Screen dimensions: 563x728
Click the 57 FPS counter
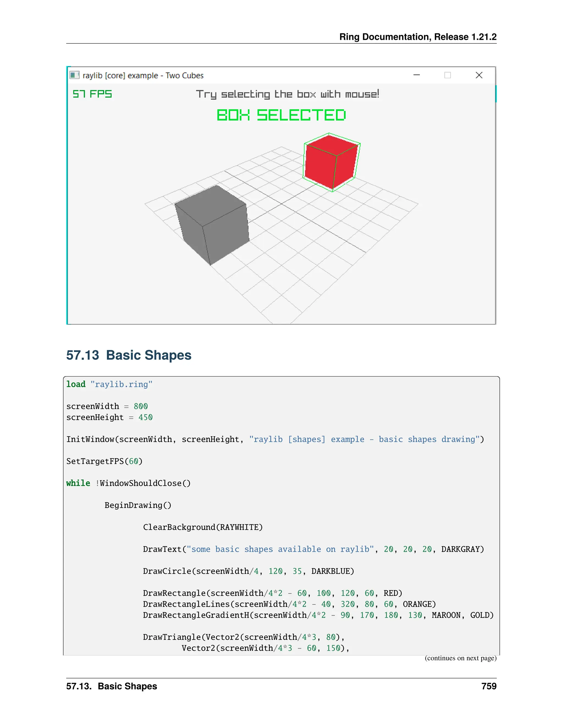92,94
